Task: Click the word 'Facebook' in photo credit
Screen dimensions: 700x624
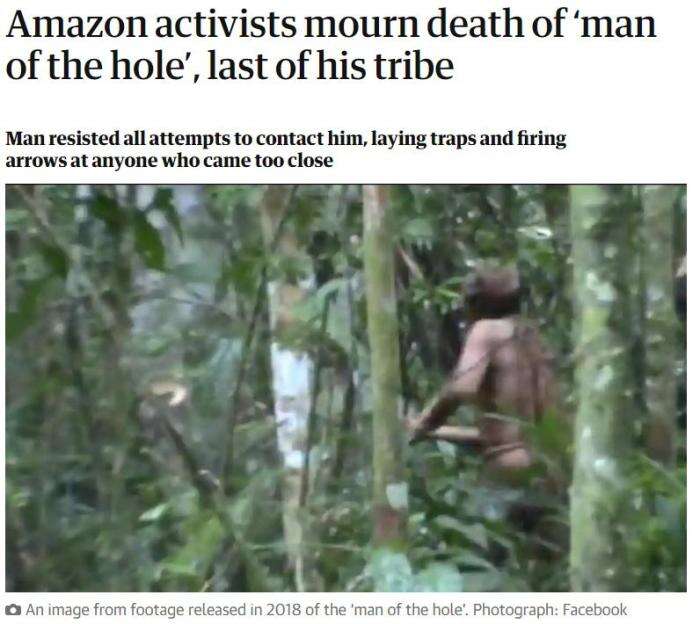Action: coord(595,610)
